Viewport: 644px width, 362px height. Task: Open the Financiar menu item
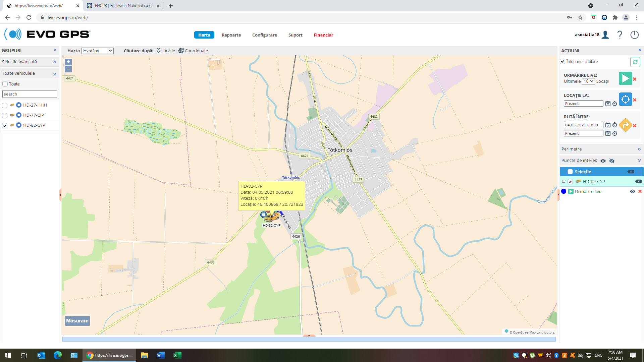coord(323,35)
